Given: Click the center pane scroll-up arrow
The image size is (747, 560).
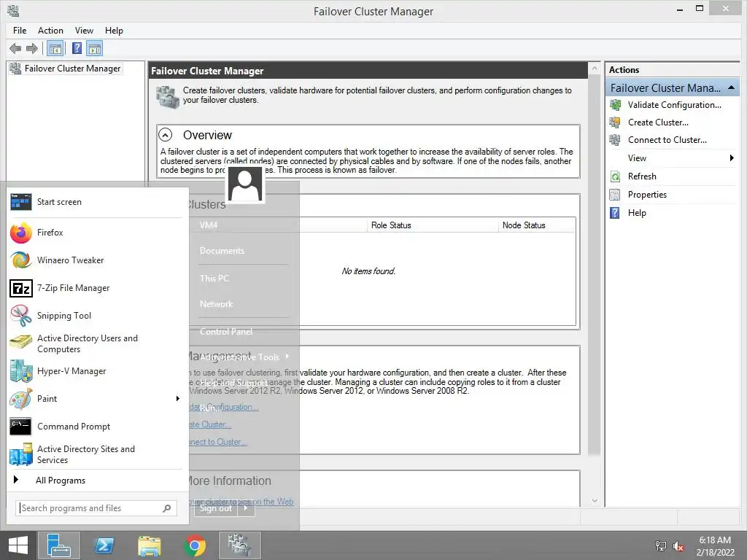Looking at the screenshot, I should (x=595, y=69).
